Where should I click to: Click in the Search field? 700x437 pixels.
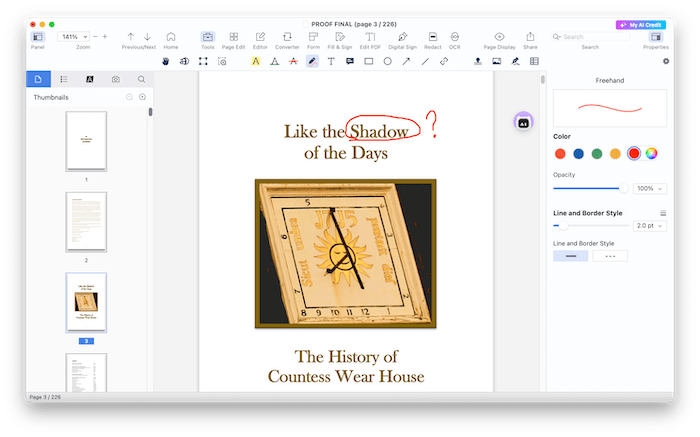[590, 37]
